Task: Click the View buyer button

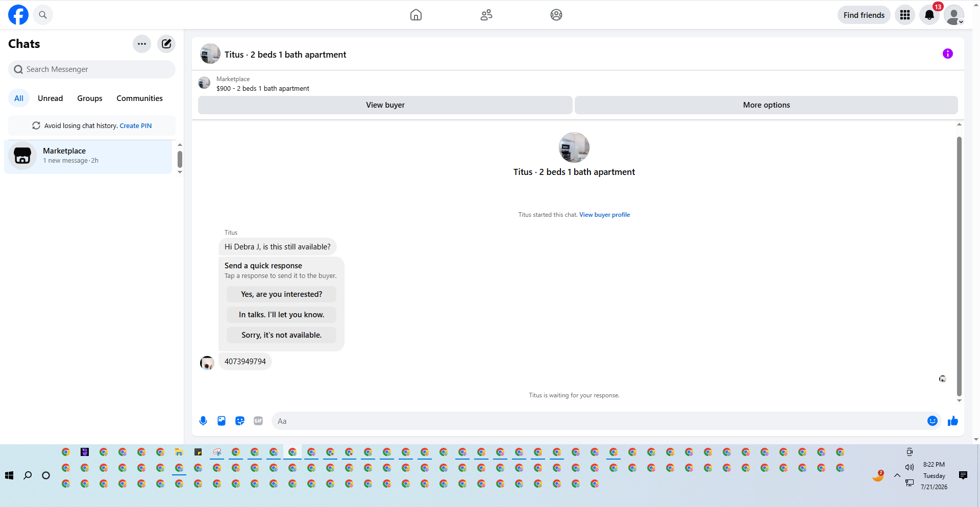Action: pyautogui.click(x=385, y=105)
